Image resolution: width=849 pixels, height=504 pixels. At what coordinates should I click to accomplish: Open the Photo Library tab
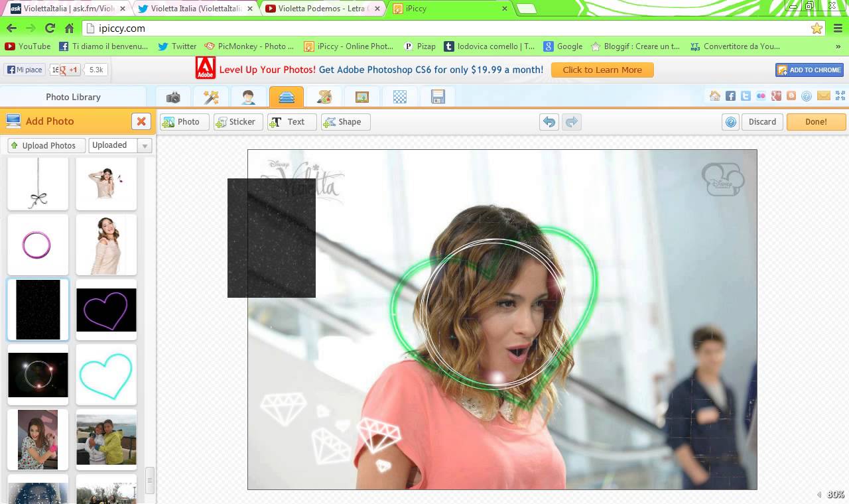(73, 97)
